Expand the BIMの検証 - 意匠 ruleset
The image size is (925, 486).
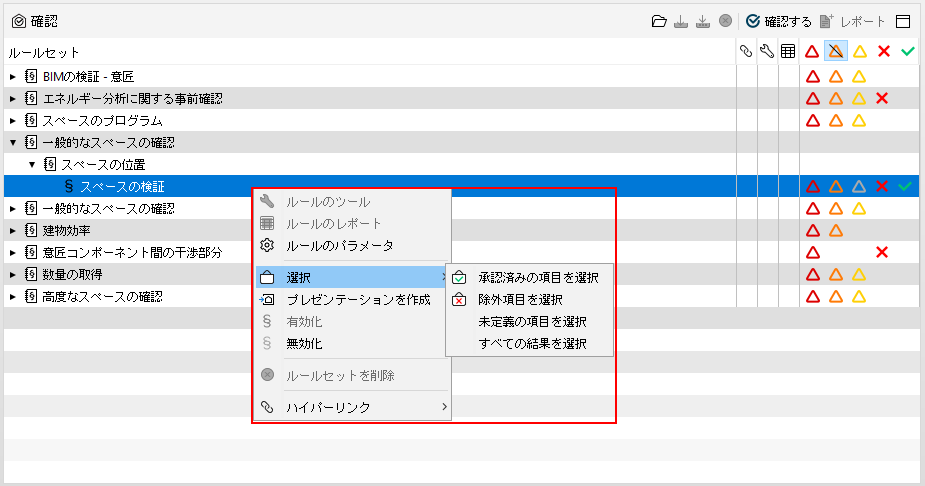coord(13,77)
